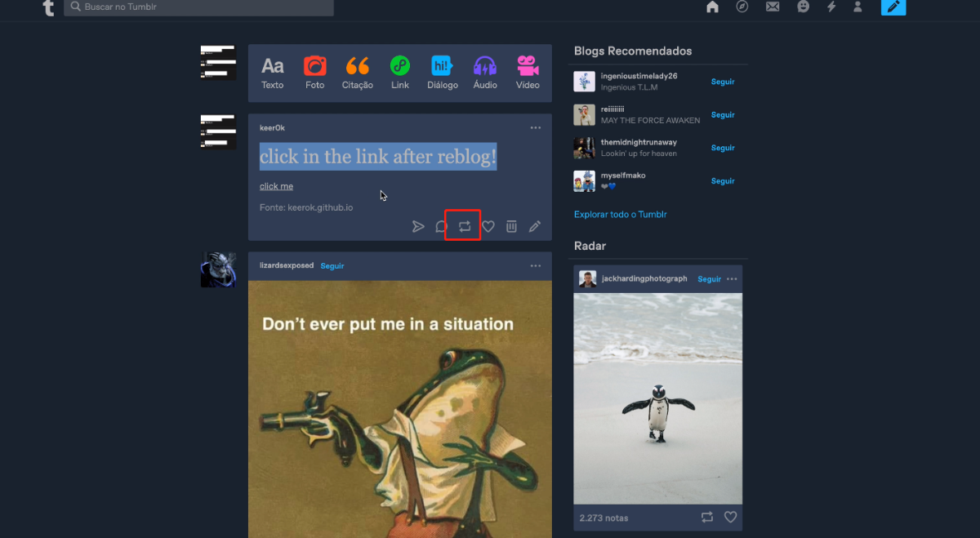Share keer0k post with paper plane icon

418,226
